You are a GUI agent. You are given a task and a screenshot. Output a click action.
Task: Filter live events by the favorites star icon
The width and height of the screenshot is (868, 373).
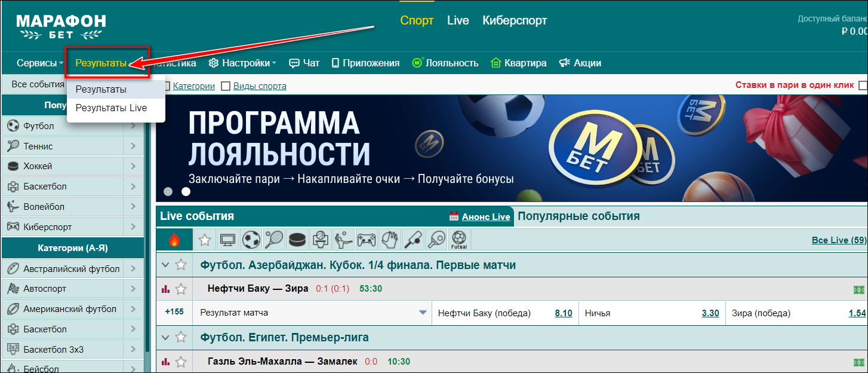pyautogui.click(x=205, y=240)
